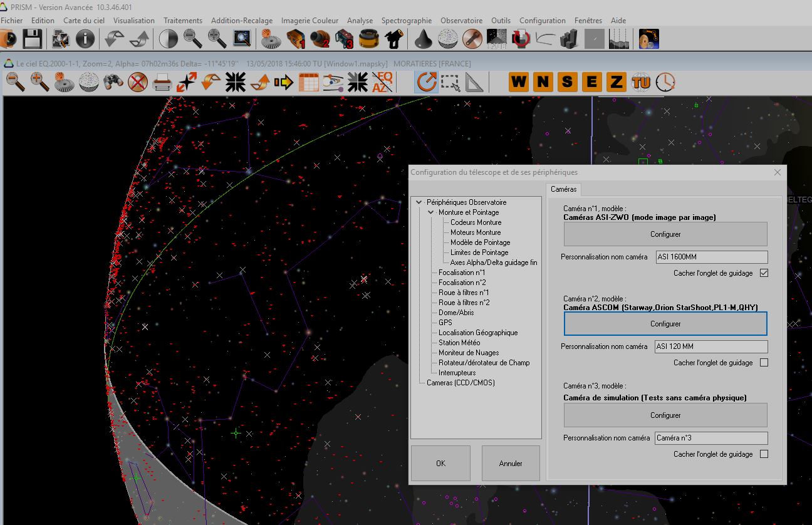Collapse the 'Monture et Pointage' tree node
Screen dimensions: 812x525
431,212
